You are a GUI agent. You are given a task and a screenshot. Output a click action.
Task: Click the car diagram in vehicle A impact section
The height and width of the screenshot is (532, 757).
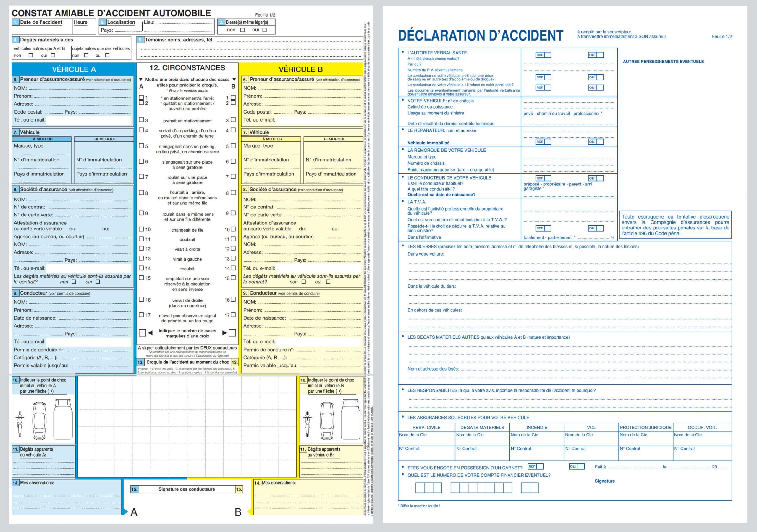[39, 421]
